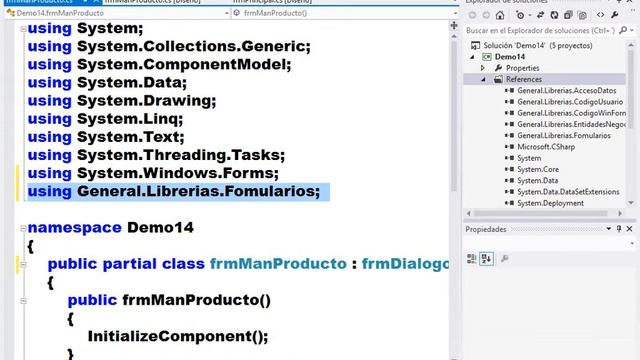Click the pending changes filter icon
This screenshot has height=360, width=640.
[x=520, y=16]
